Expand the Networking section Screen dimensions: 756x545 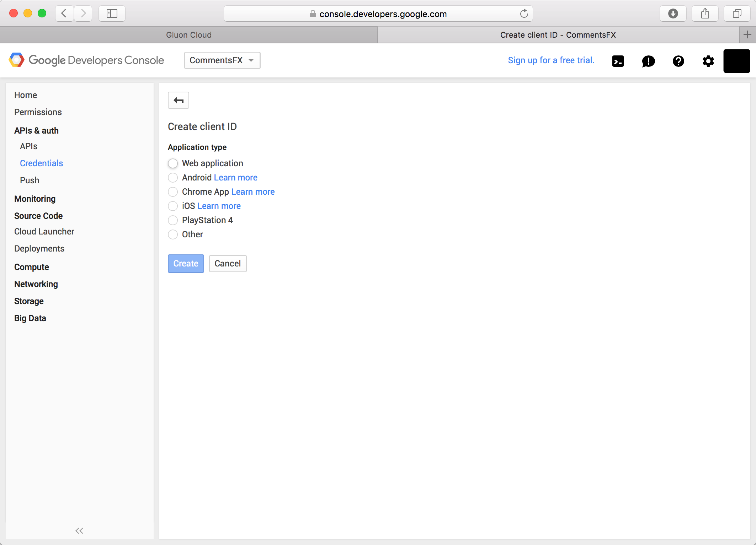coord(36,284)
